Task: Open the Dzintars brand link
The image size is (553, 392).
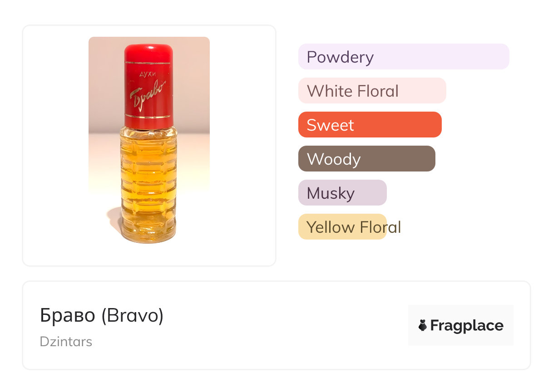Action: click(x=66, y=342)
